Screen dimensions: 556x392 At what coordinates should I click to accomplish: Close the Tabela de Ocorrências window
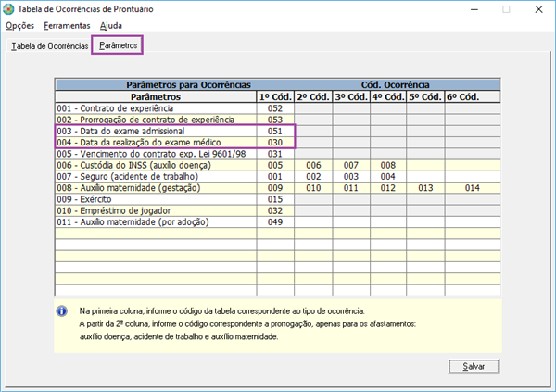538,9
